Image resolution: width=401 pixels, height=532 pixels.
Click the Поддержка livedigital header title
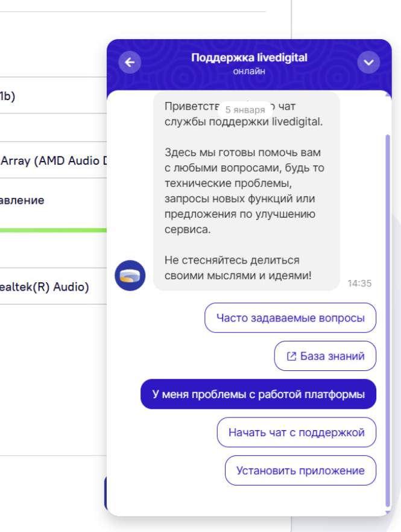click(249, 58)
